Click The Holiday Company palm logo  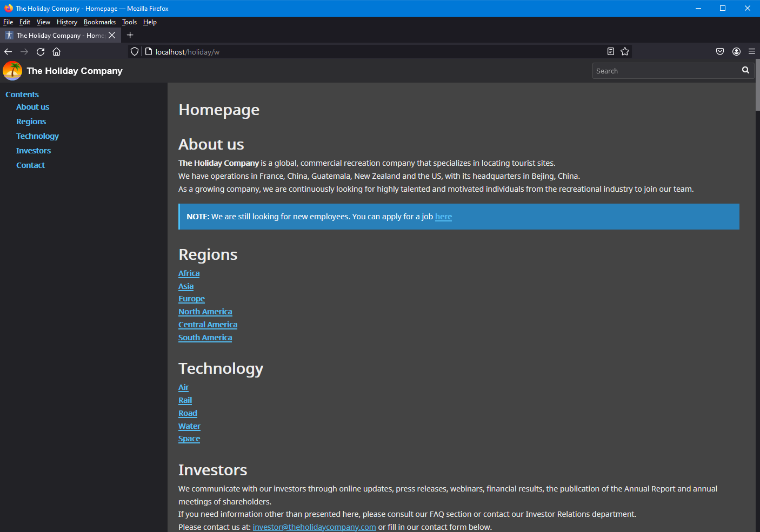(x=12, y=71)
